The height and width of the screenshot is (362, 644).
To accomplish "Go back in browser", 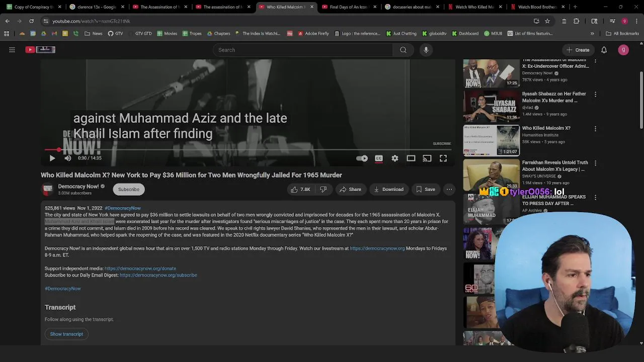I will tap(7, 21).
